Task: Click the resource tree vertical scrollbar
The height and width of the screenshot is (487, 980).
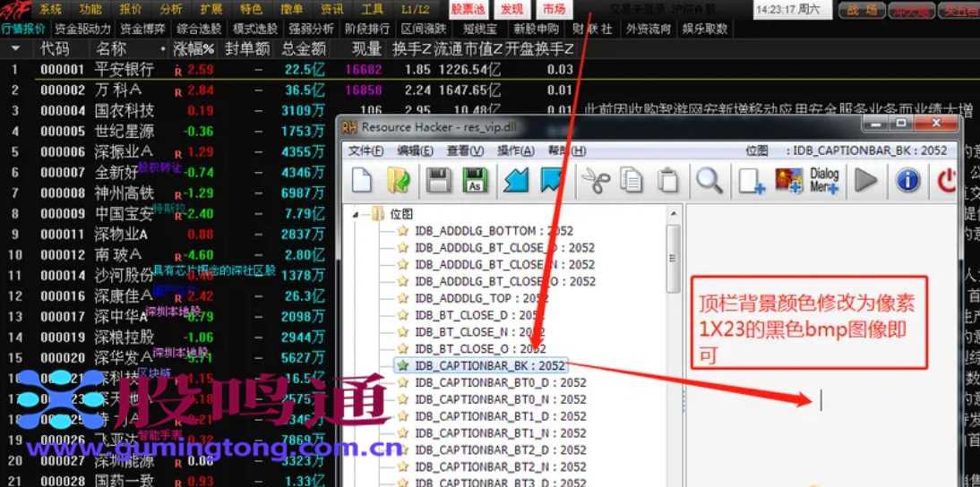Action: click(673, 260)
